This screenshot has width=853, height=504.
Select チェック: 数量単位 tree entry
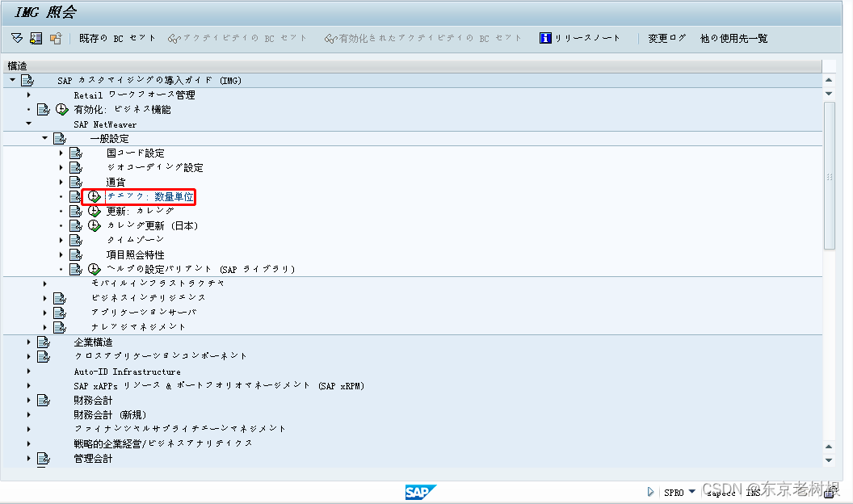(x=150, y=196)
